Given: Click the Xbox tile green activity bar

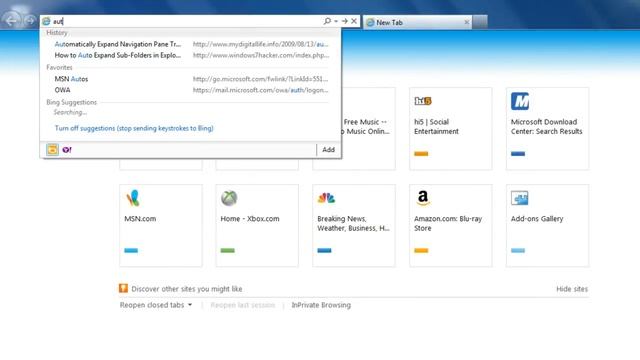Looking at the screenshot, I should pyautogui.click(x=227, y=251).
